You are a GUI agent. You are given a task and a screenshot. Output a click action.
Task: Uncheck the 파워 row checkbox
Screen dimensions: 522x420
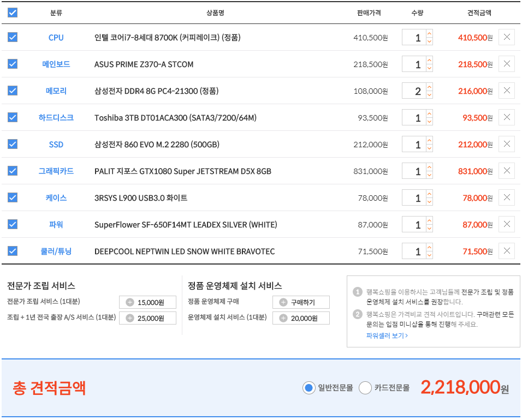pos(13,224)
